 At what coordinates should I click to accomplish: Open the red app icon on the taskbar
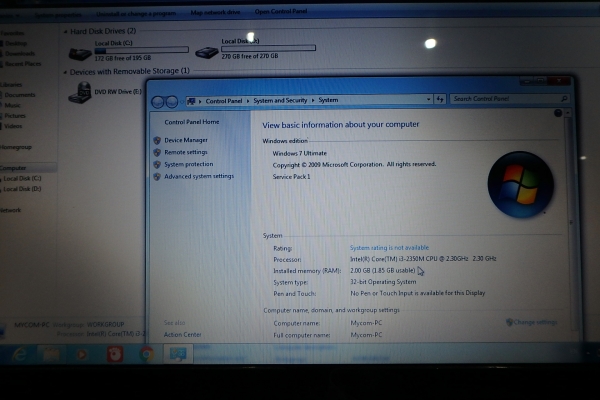pyautogui.click(x=114, y=354)
